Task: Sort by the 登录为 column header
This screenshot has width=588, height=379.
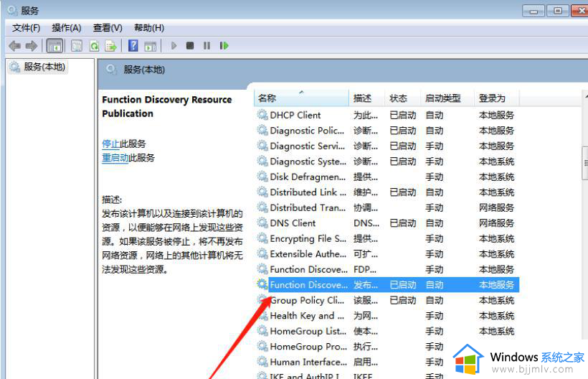Action: [x=497, y=98]
